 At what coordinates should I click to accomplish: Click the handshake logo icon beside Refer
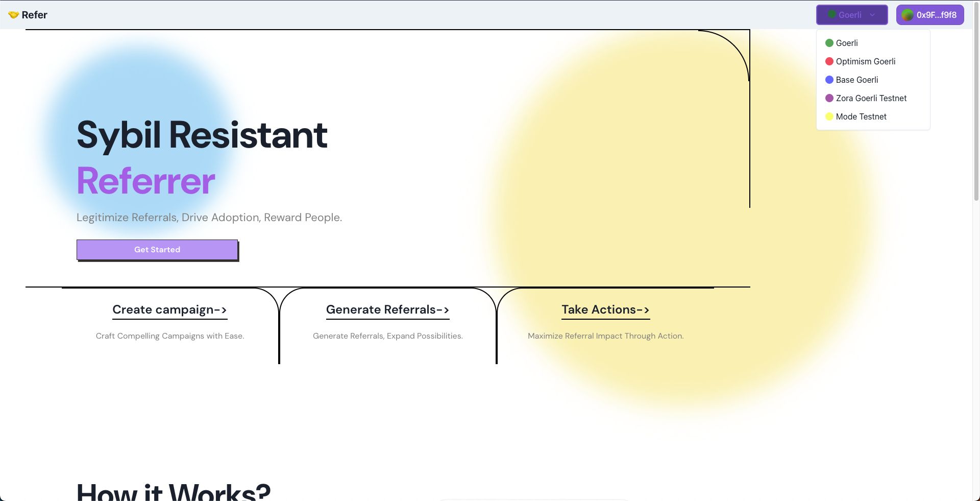click(13, 15)
